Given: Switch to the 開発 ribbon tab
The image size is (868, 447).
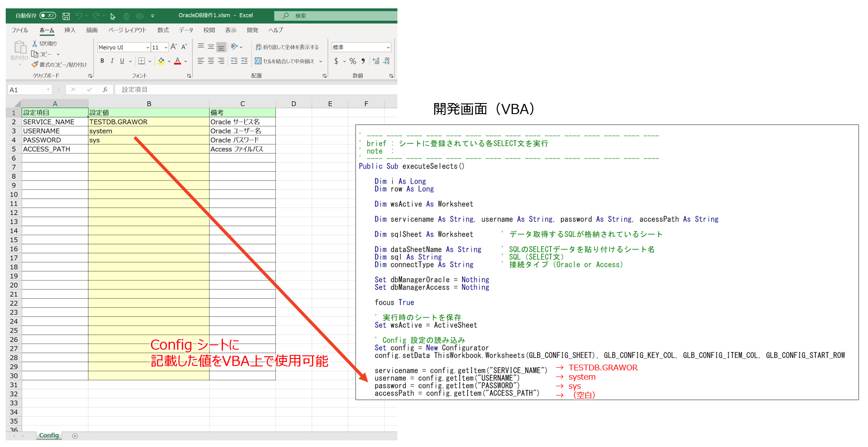Looking at the screenshot, I should click(x=252, y=30).
